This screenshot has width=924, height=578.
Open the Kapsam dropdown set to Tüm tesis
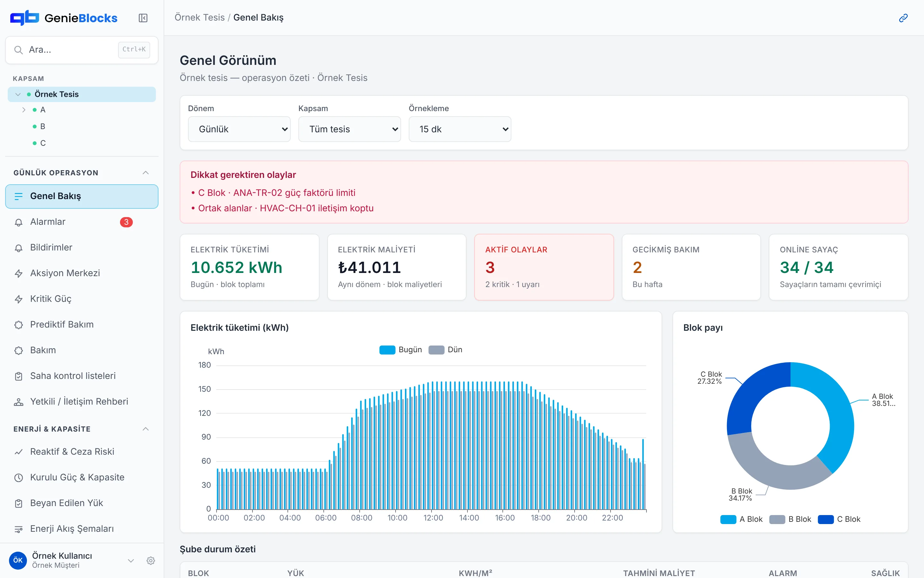[349, 129]
